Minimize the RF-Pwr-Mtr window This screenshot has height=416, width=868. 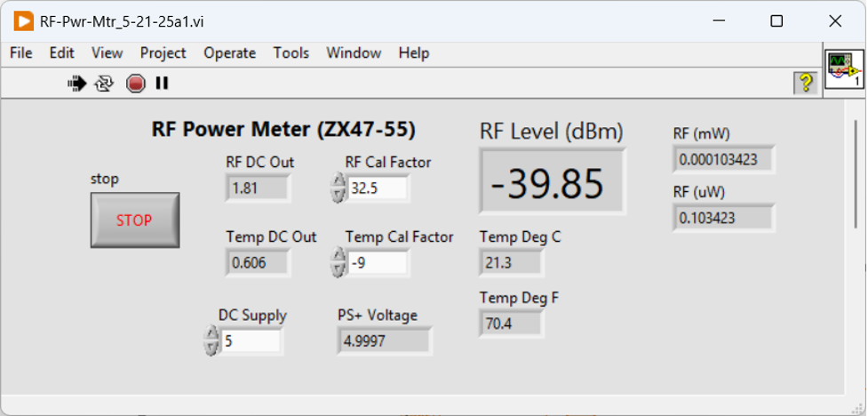[x=719, y=21]
